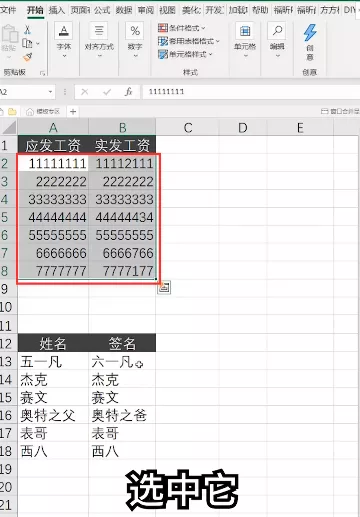Select cell containing 55555555 in column A

coord(53,235)
